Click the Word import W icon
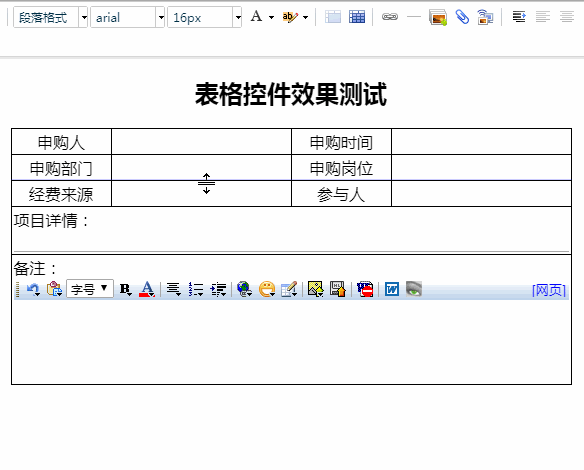Image resolution: width=584 pixels, height=470 pixels. coord(391,289)
